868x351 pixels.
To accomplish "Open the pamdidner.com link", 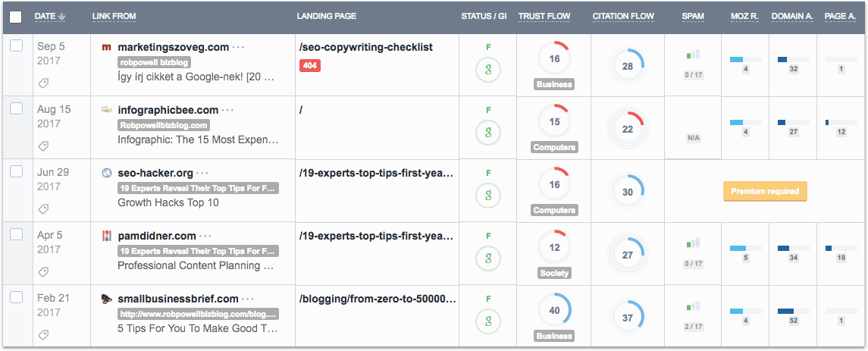I will pos(157,236).
